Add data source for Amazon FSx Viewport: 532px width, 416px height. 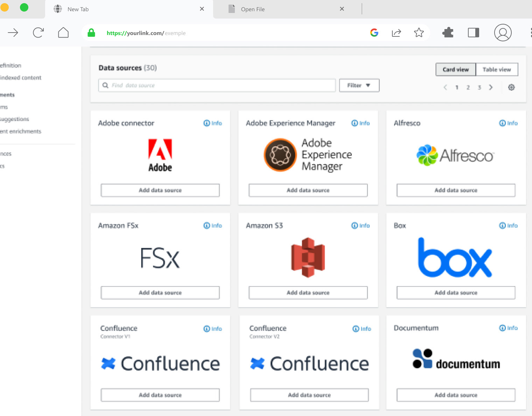pyautogui.click(x=160, y=293)
